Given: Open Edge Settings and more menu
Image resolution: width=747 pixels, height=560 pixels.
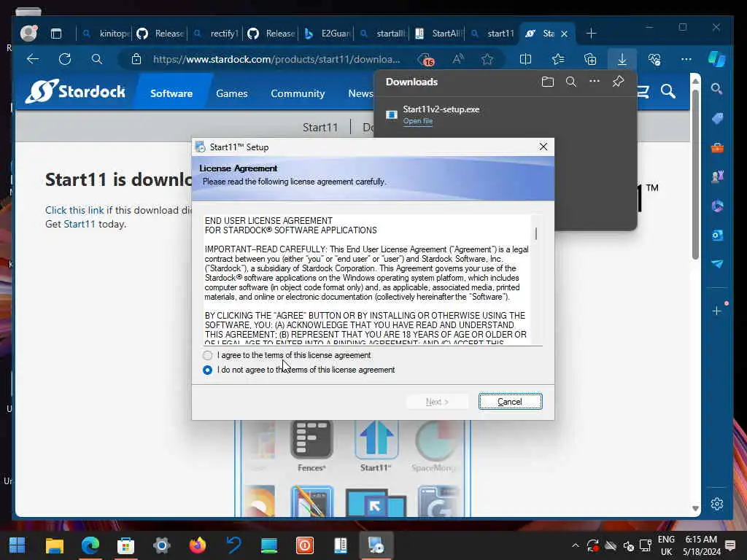Looking at the screenshot, I should [x=686, y=59].
